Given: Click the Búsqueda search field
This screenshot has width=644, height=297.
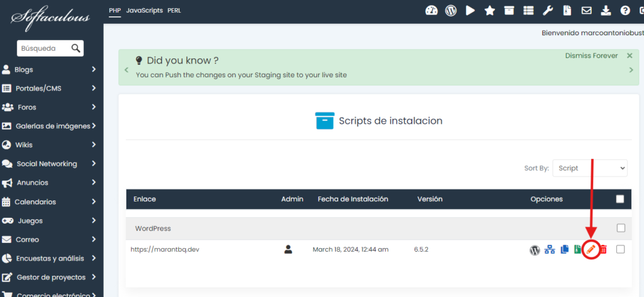Looking at the screenshot, I should [x=43, y=48].
